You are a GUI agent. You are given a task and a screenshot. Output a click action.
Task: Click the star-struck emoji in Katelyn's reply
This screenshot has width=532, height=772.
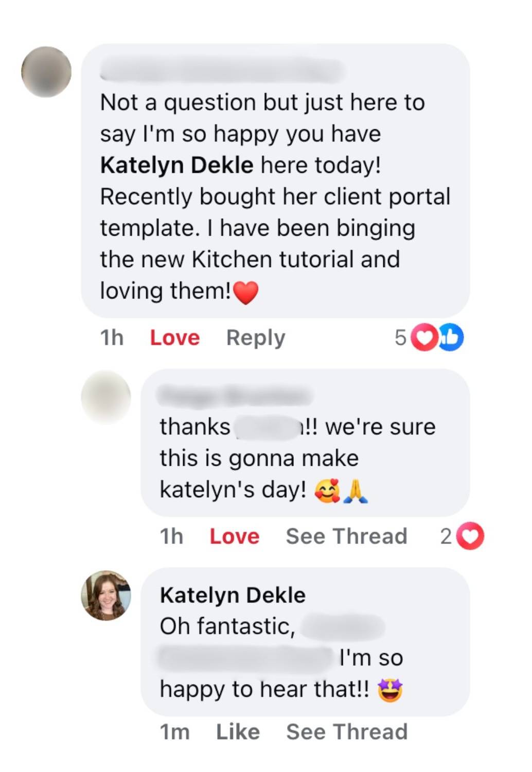click(390, 690)
